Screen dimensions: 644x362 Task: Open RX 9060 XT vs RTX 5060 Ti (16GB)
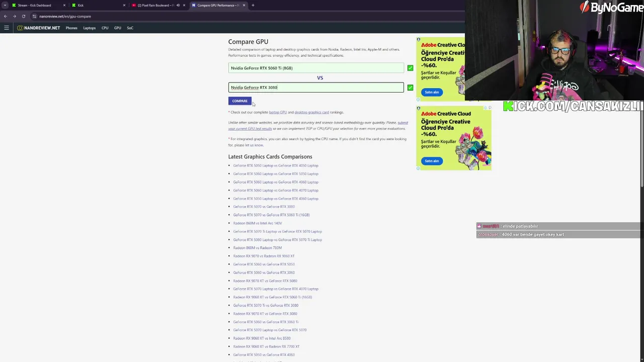click(x=273, y=297)
